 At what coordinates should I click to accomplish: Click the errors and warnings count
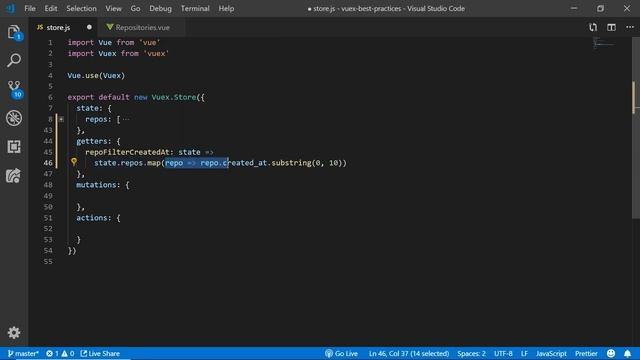click(x=60, y=353)
